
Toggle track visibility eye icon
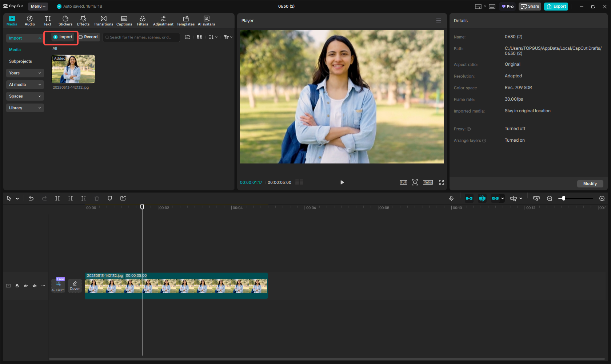26,286
